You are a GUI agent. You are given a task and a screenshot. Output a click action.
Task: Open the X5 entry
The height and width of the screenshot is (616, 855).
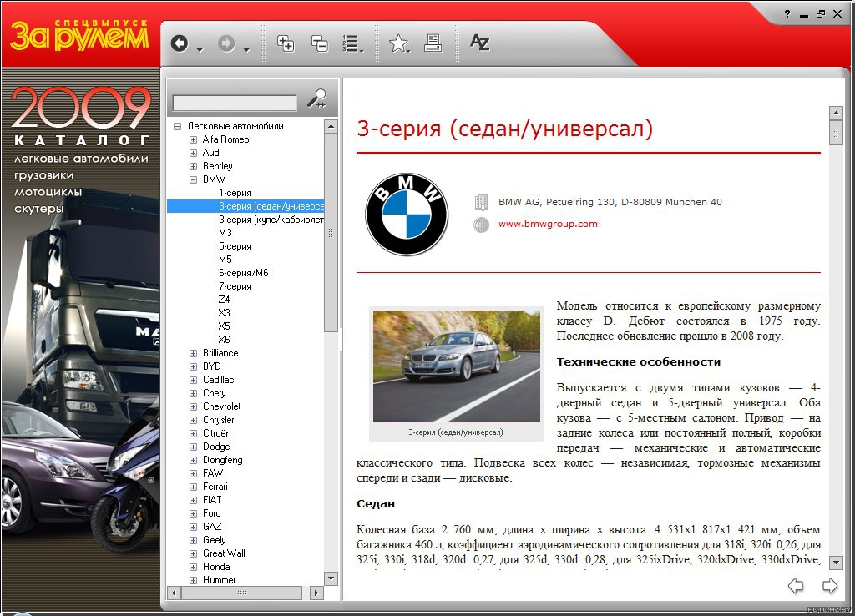click(224, 326)
